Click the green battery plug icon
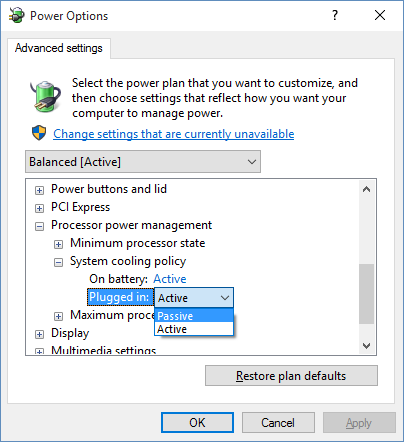This screenshot has width=404, height=442. (45, 96)
